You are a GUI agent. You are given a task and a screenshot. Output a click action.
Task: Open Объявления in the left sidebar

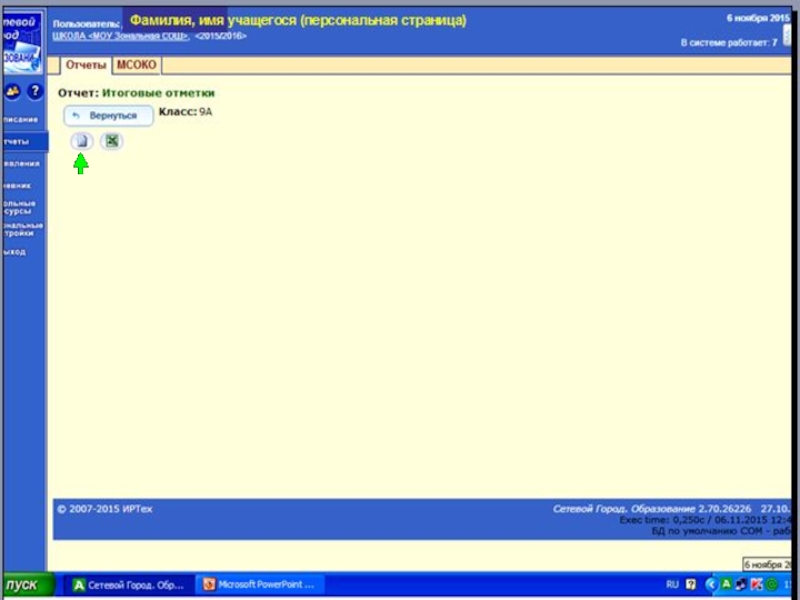pos(21,164)
